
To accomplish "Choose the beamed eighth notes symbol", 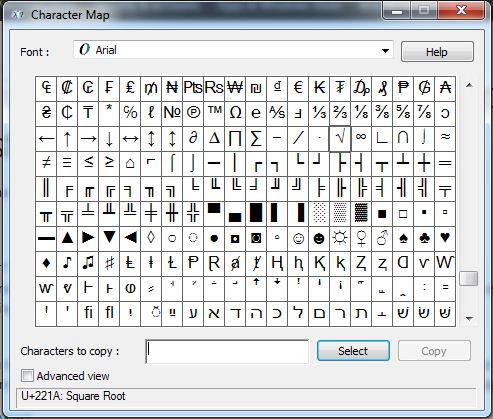I will tap(88, 264).
